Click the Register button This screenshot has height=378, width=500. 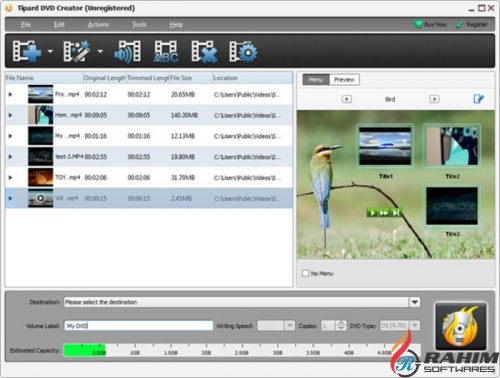pos(472,24)
